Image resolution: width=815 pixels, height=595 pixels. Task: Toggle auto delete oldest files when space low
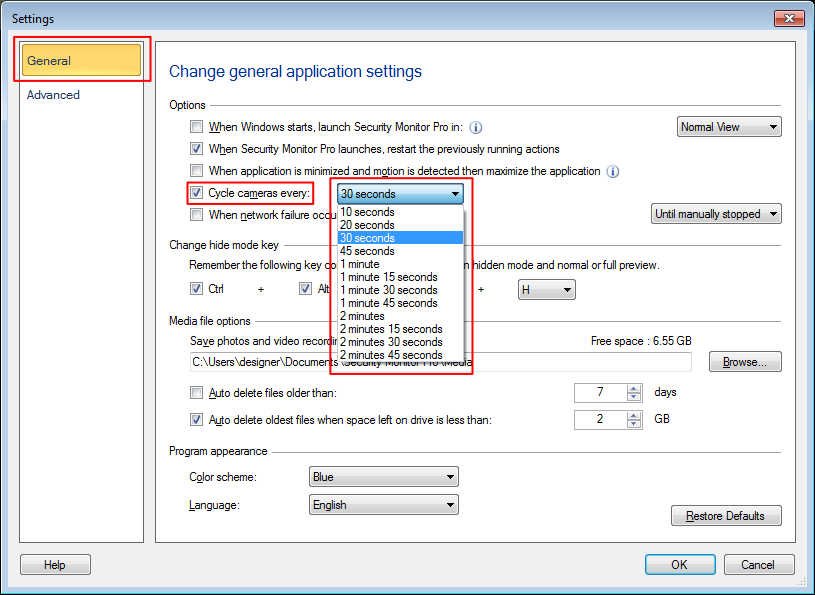click(196, 419)
